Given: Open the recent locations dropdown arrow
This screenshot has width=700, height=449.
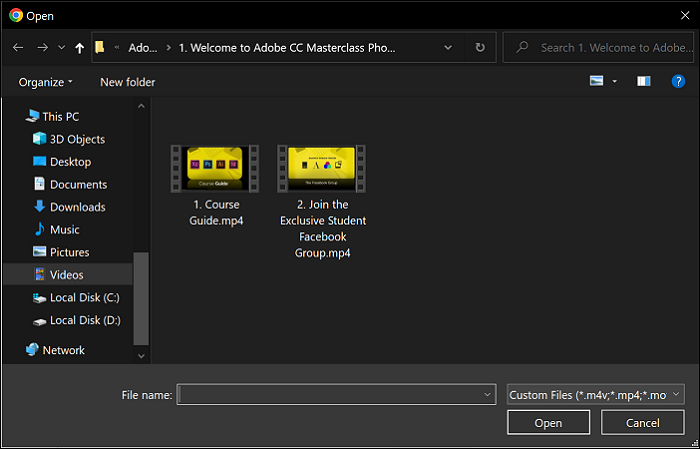Looking at the screenshot, I should point(61,47).
